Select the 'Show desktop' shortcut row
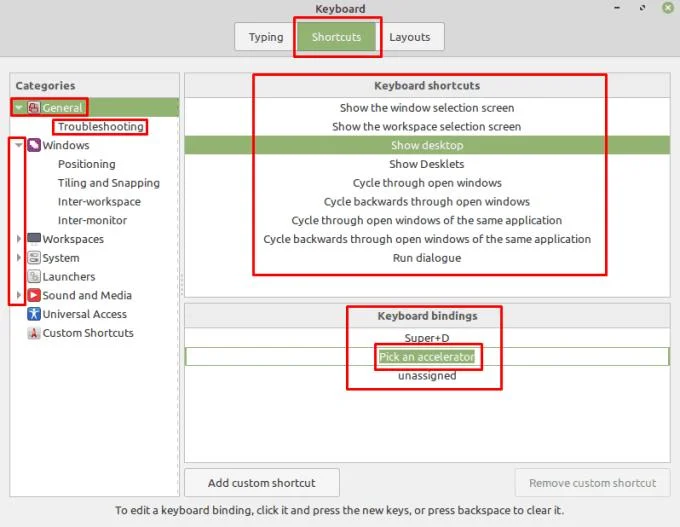 tap(427, 145)
